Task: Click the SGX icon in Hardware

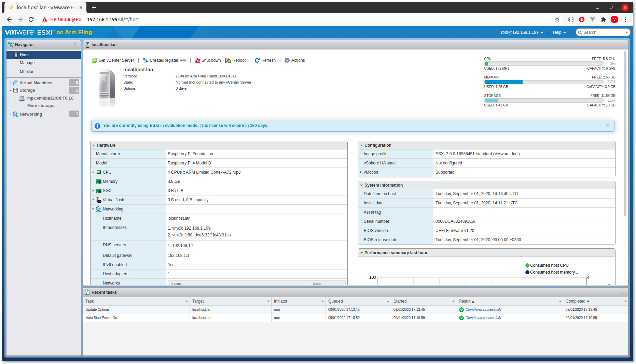Action: click(x=99, y=191)
